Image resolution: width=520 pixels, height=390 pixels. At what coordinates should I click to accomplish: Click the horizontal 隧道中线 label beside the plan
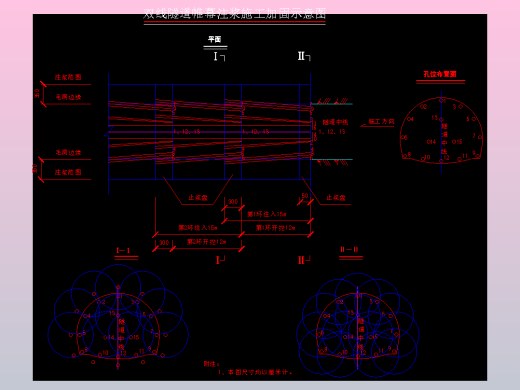pyautogui.click(x=335, y=122)
